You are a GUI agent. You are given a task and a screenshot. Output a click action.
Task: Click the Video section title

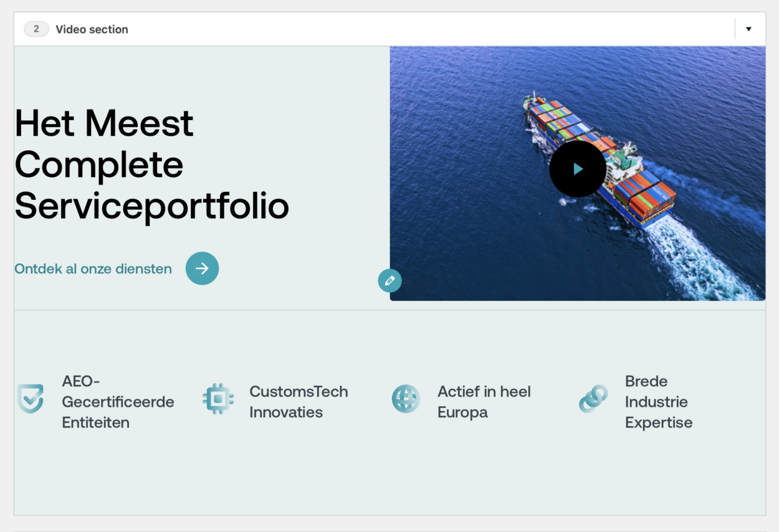(92, 29)
